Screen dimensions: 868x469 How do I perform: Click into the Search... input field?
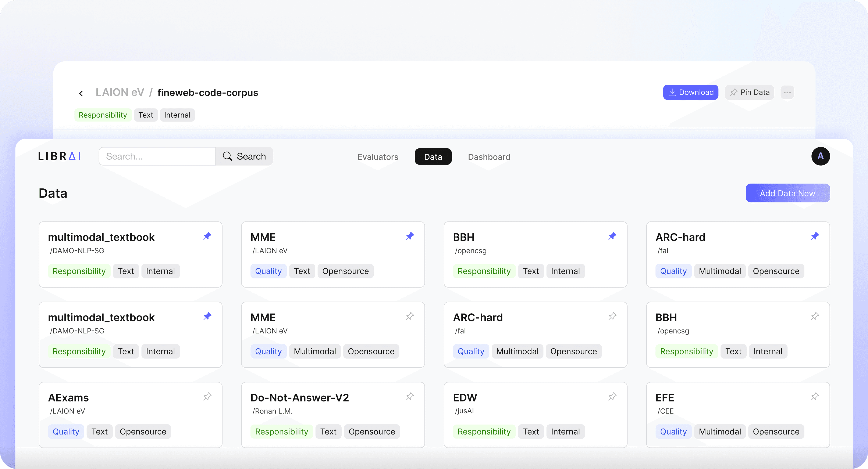click(157, 156)
